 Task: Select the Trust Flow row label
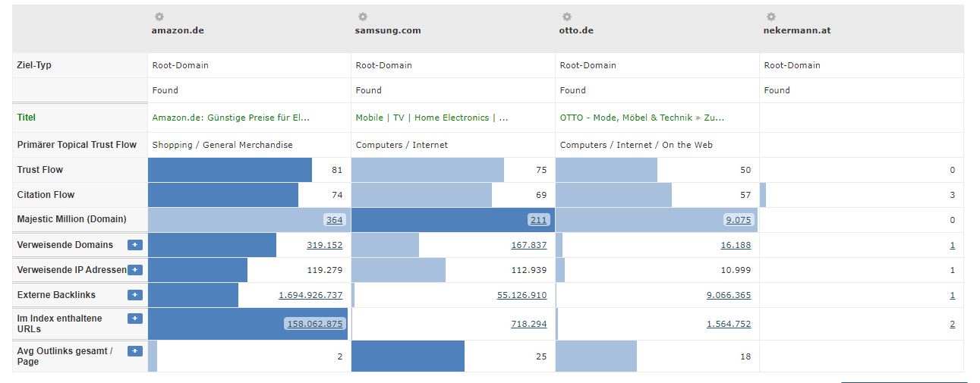point(40,170)
